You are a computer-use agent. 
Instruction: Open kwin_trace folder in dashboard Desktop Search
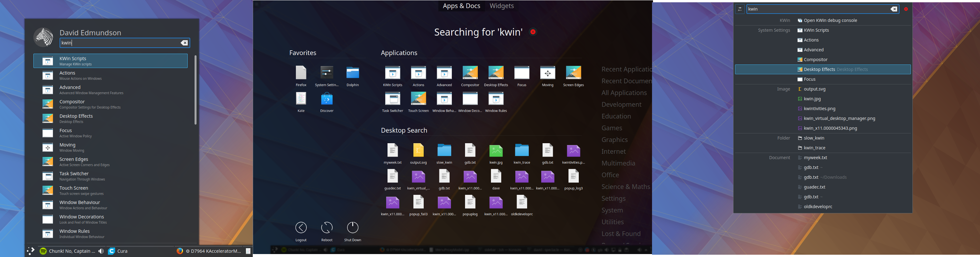pos(522,154)
